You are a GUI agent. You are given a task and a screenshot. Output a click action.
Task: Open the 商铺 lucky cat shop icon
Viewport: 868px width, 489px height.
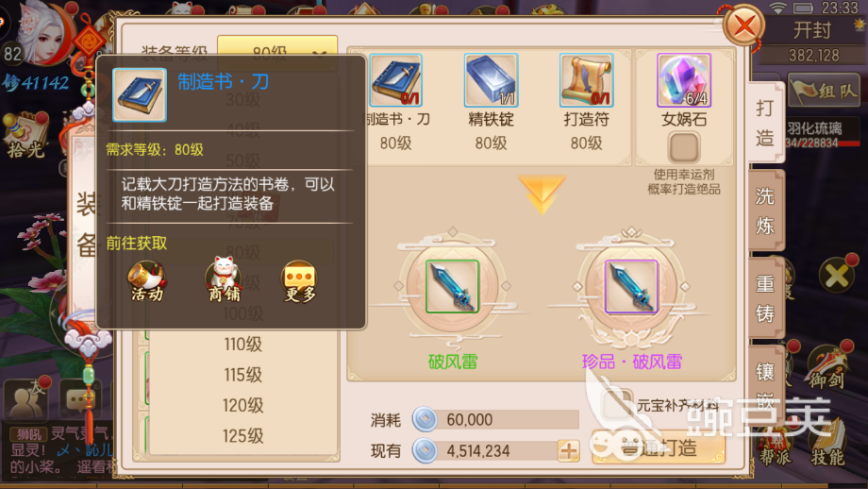[x=224, y=280]
